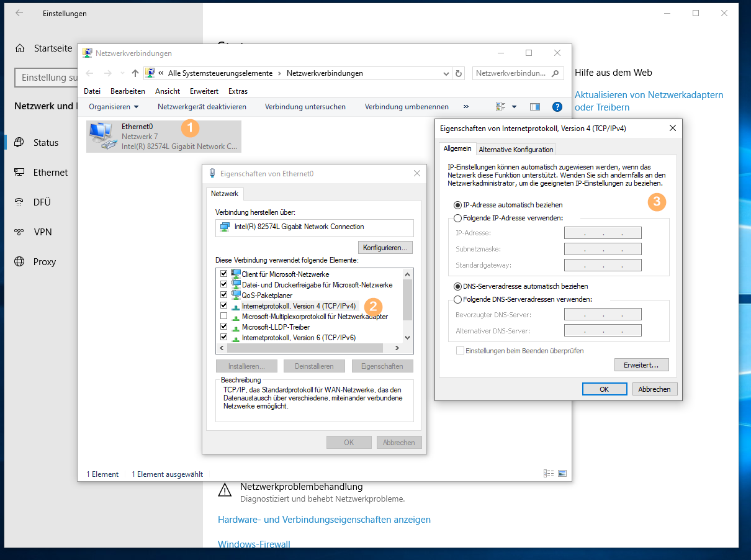
Task: Click the control panel icon in address bar
Action: point(150,73)
